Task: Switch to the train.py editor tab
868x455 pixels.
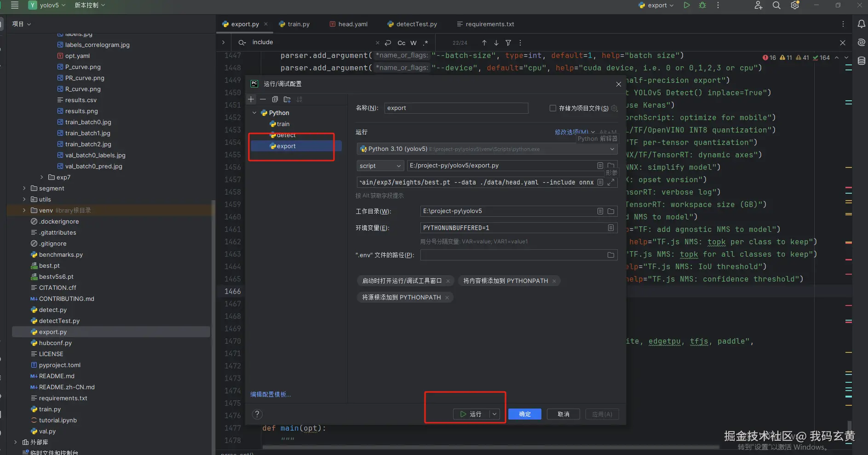Action: (294, 24)
